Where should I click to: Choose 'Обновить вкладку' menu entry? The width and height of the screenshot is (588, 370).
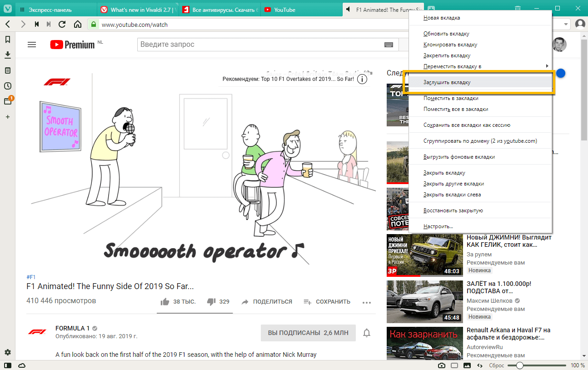481,34
